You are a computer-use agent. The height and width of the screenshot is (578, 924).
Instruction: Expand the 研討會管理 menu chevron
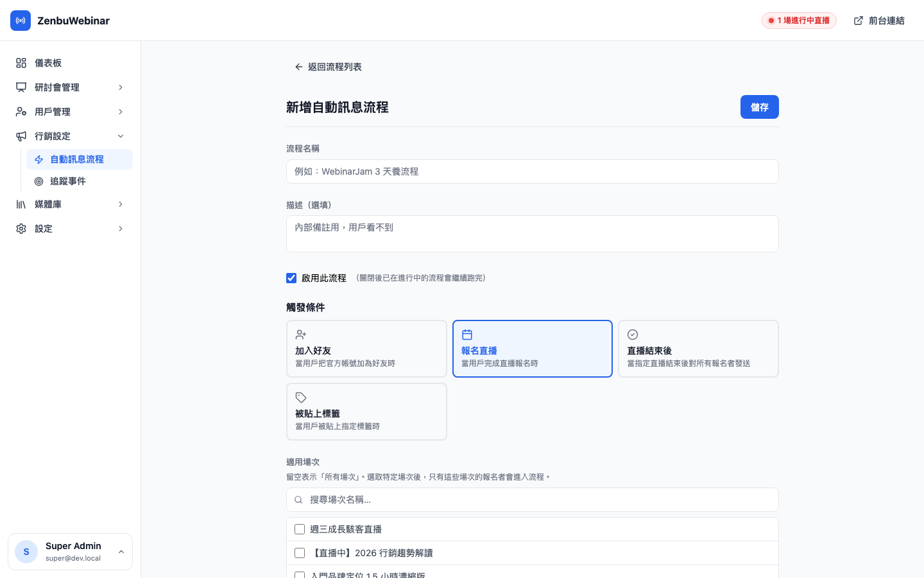(x=121, y=87)
